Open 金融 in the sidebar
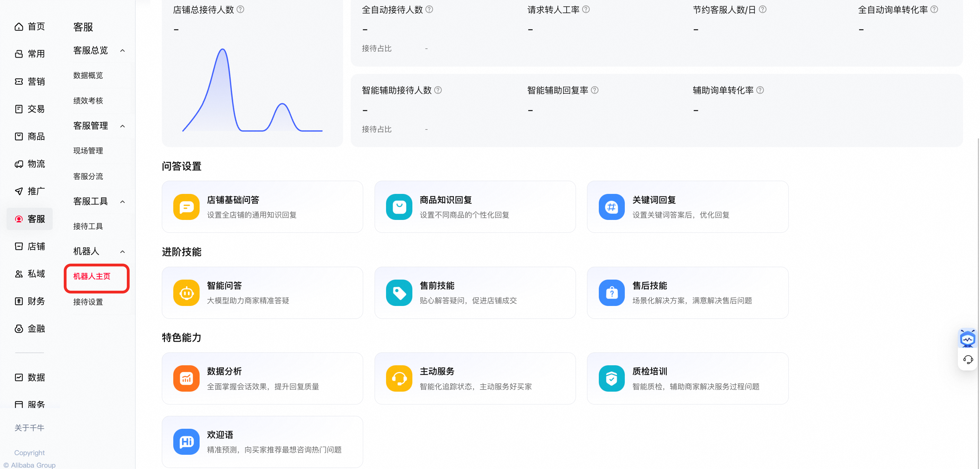 (x=30, y=329)
